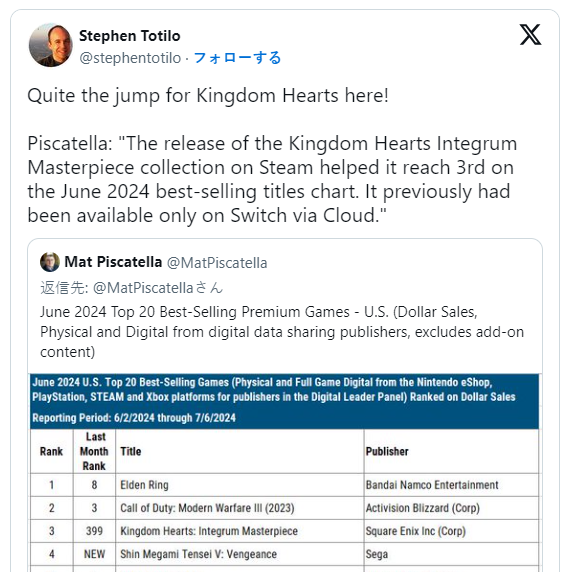Click the Stephen Totilo display name
The width and height of the screenshot is (571, 572).
[130, 36]
